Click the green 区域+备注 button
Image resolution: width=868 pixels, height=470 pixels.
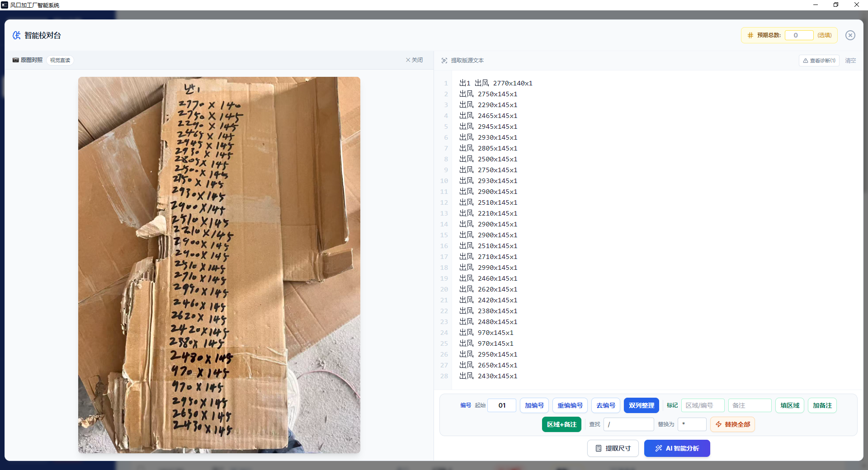561,424
